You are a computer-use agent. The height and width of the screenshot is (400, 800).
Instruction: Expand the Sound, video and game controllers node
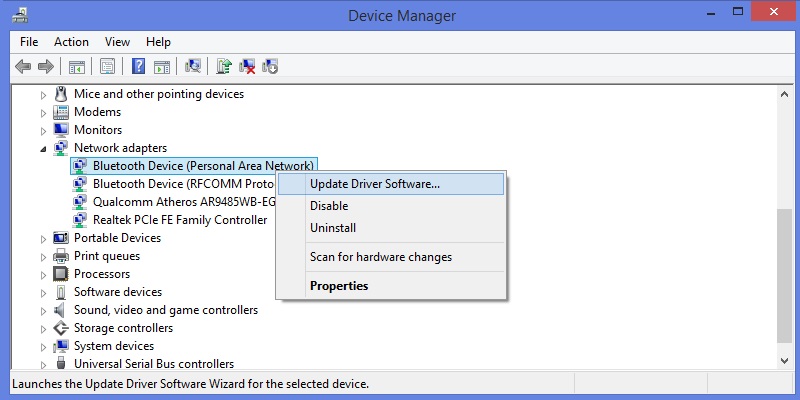[x=43, y=310]
